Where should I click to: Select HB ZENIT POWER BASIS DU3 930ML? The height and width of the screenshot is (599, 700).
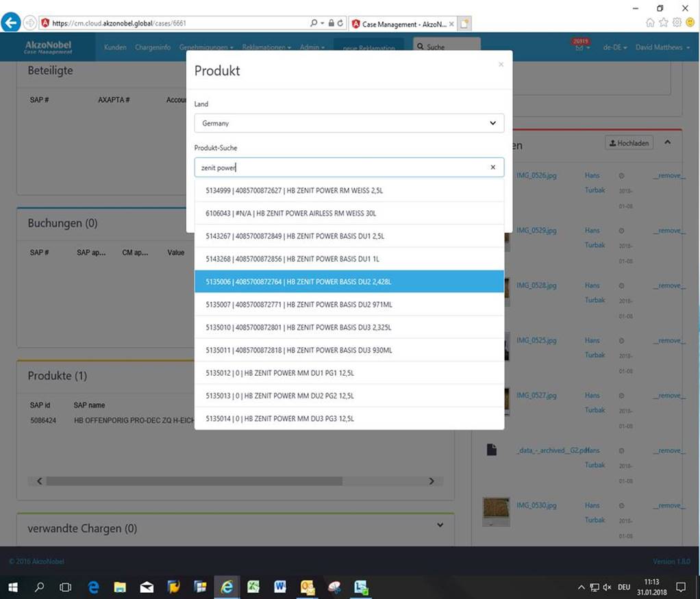pyautogui.click(x=349, y=350)
